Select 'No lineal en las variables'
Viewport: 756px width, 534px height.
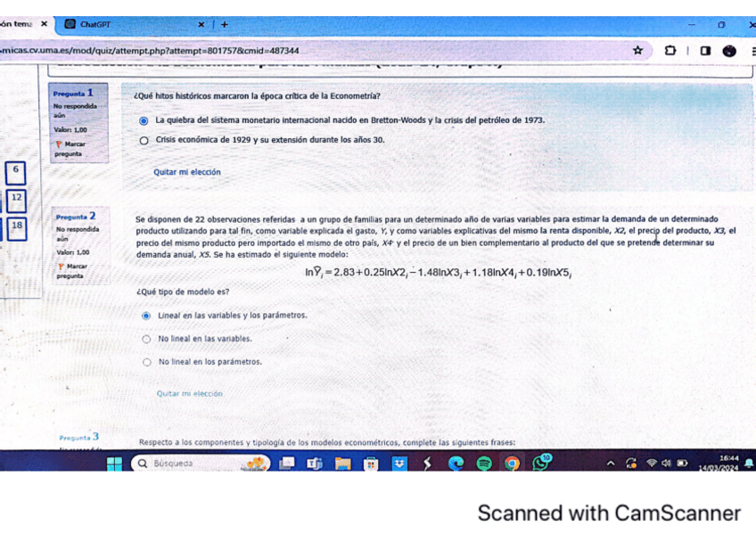click(146, 339)
